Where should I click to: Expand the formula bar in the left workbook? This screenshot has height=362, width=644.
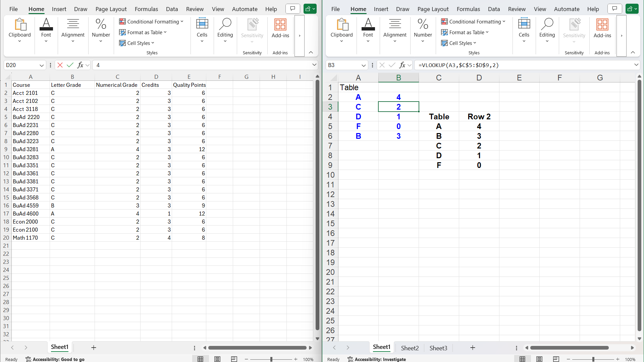(314, 65)
